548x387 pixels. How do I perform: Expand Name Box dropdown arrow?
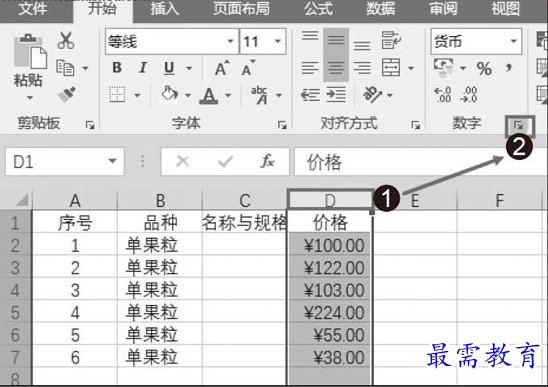(x=112, y=161)
